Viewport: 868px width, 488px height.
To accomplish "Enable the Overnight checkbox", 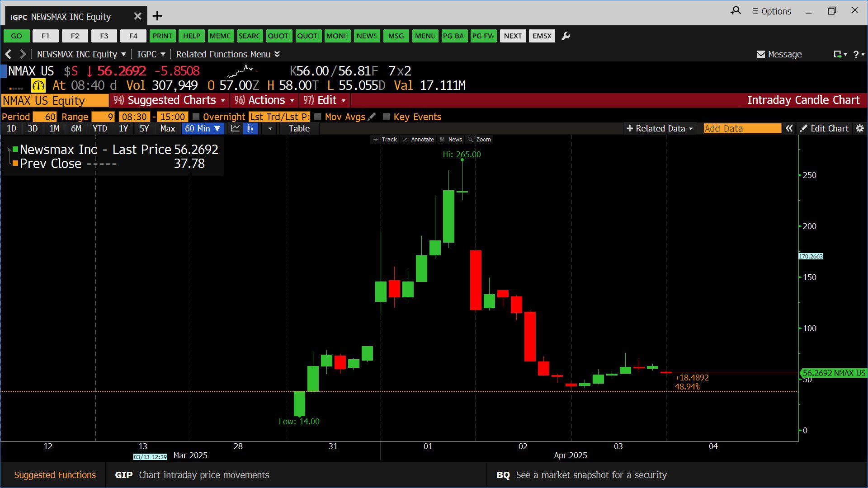I will pos(196,117).
